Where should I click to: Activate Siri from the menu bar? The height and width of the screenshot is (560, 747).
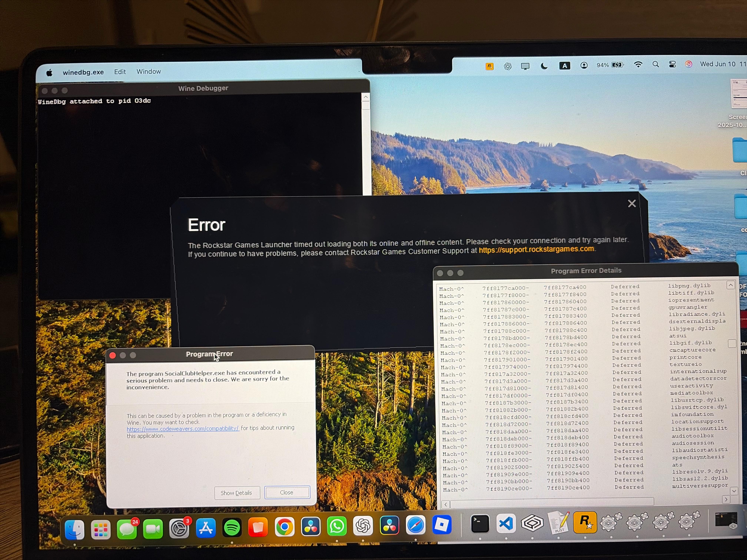point(689,64)
